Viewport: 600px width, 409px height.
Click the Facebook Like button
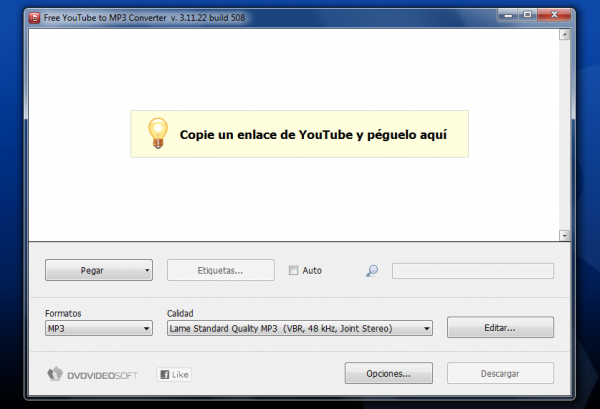tap(173, 374)
